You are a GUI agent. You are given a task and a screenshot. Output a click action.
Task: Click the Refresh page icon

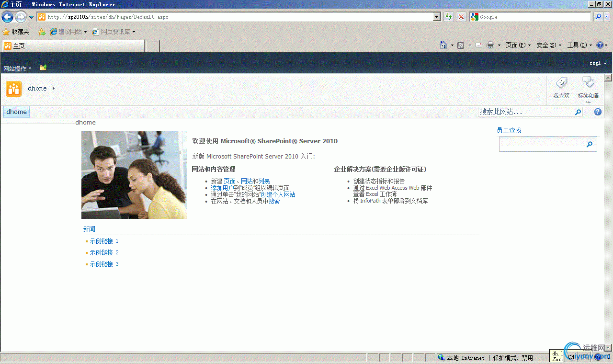(448, 17)
